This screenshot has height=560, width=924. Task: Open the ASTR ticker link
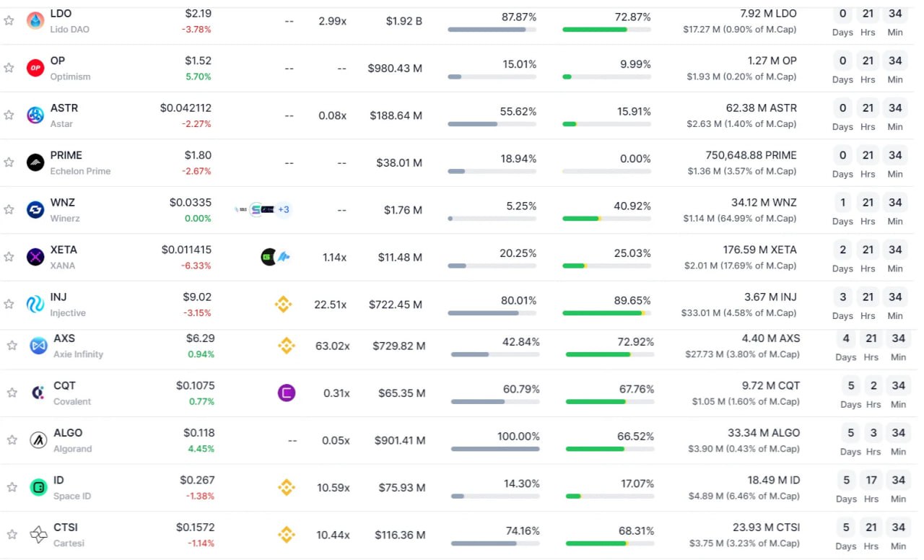coord(64,108)
